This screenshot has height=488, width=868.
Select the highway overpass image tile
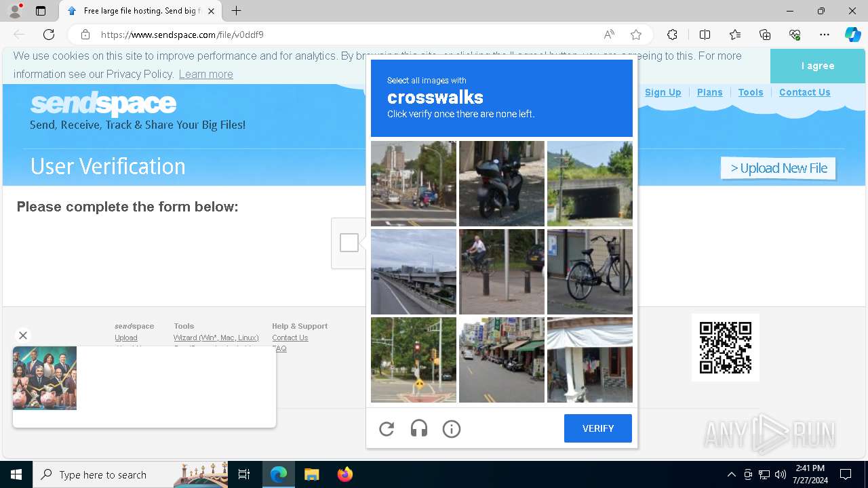[414, 272]
